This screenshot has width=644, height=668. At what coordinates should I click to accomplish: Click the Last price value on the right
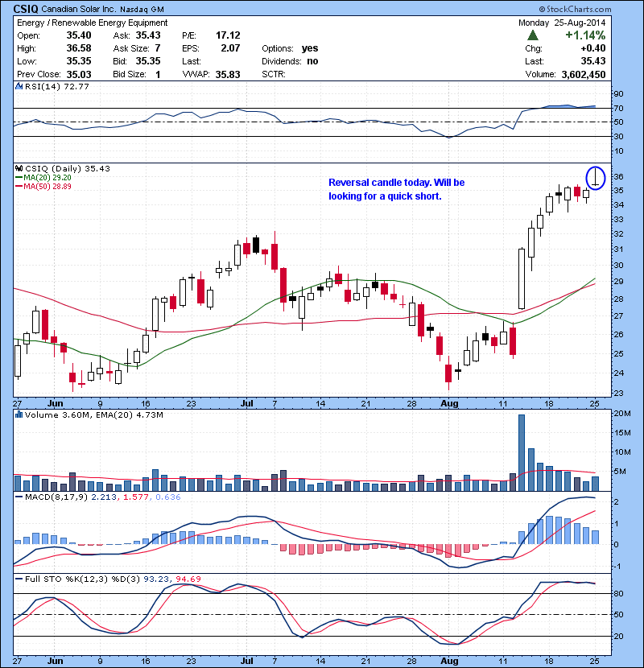[x=592, y=61]
